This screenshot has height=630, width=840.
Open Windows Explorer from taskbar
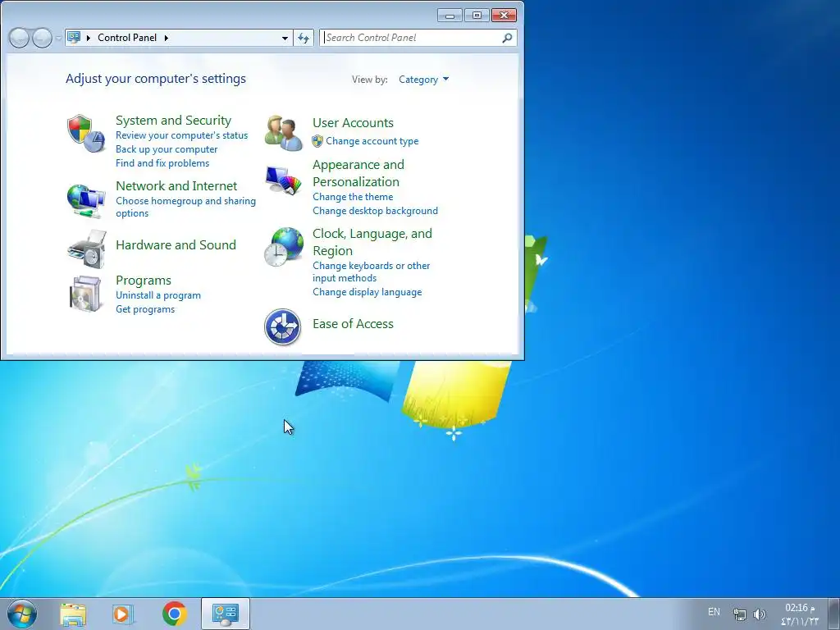click(73, 614)
